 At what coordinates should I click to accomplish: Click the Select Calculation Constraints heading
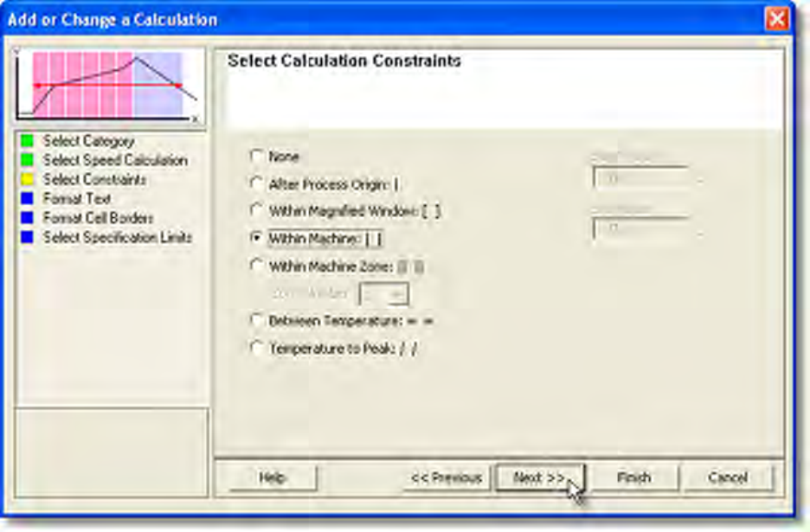coord(344,61)
